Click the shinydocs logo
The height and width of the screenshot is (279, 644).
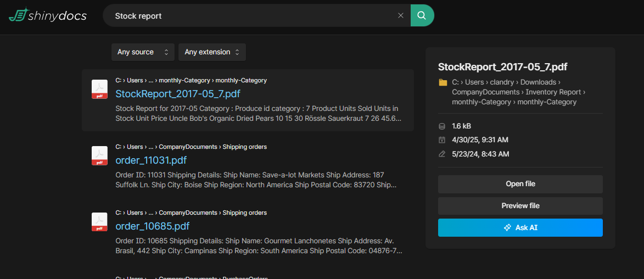click(48, 15)
